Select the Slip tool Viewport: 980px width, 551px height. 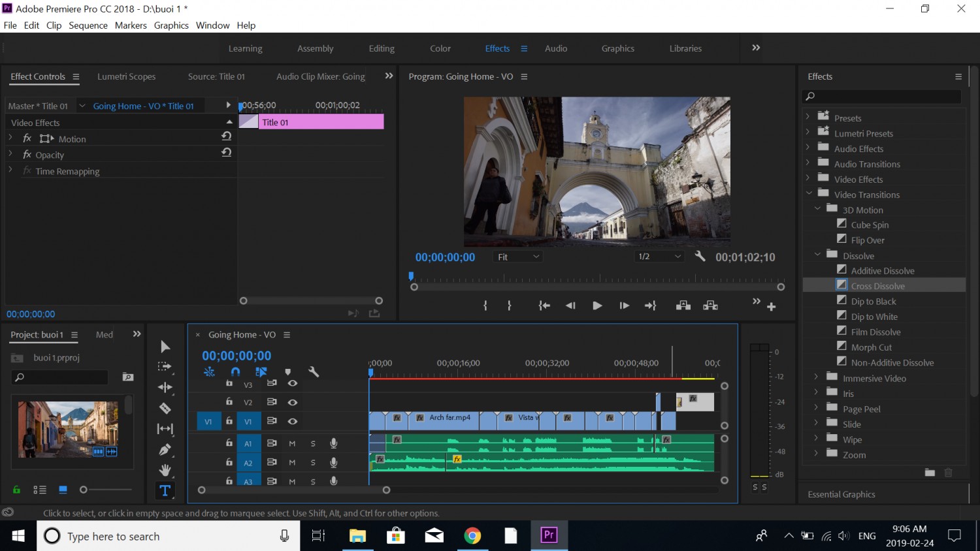click(165, 429)
